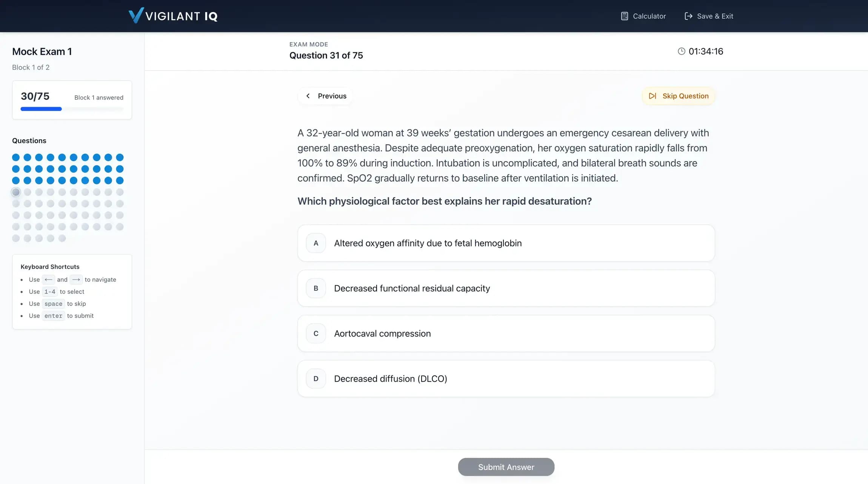Select answer D, decreased diffusion DLCO

[x=506, y=378]
